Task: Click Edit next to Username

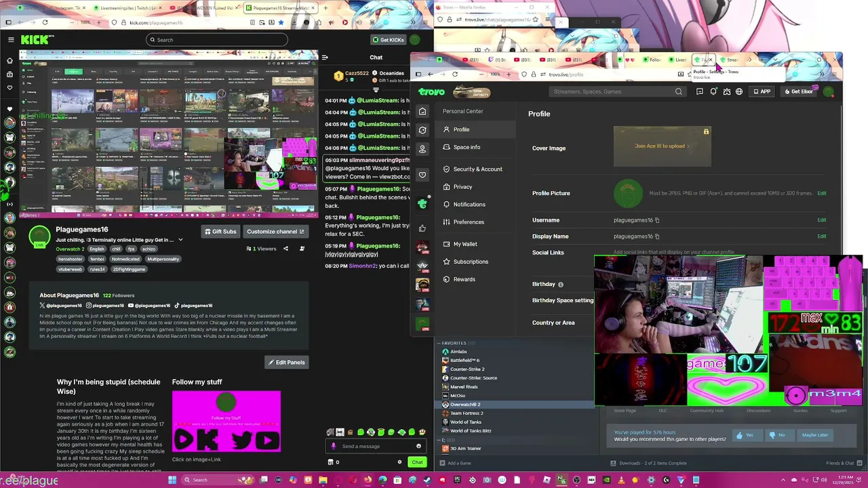Action: 821,220
